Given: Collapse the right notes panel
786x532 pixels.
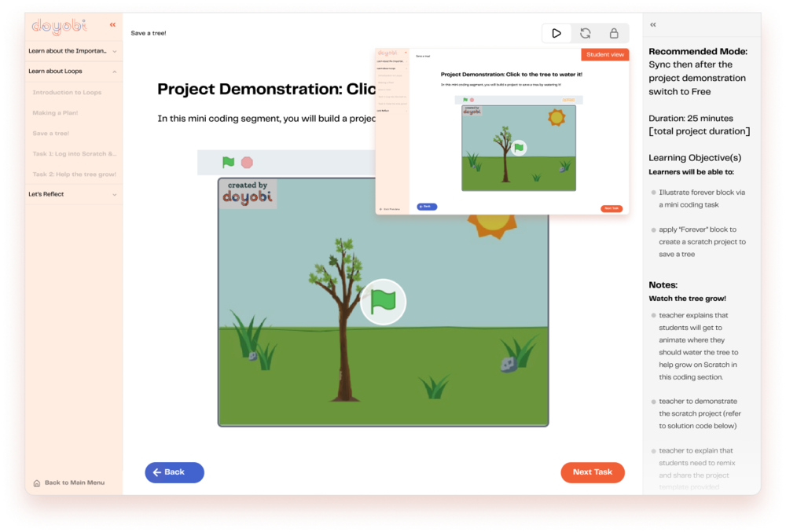Looking at the screenshot, I should click(x=653, y=25).
